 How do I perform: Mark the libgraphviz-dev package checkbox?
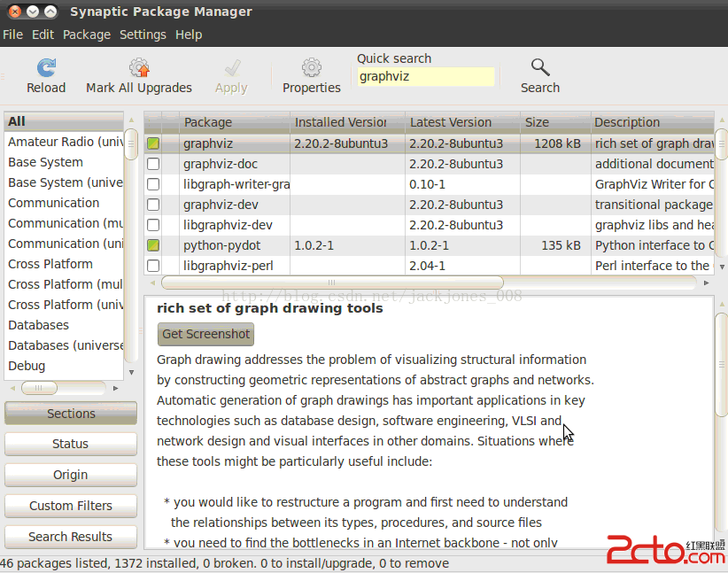click(x=153, y=225)
